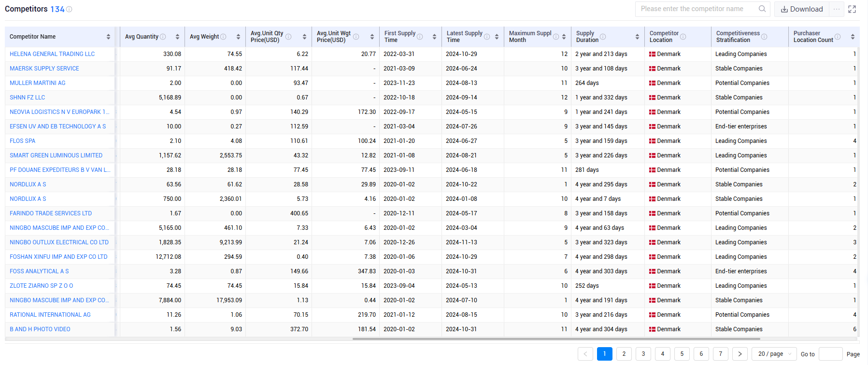Click the Avg.Unit Qty Price info icon

pos(288,37)
